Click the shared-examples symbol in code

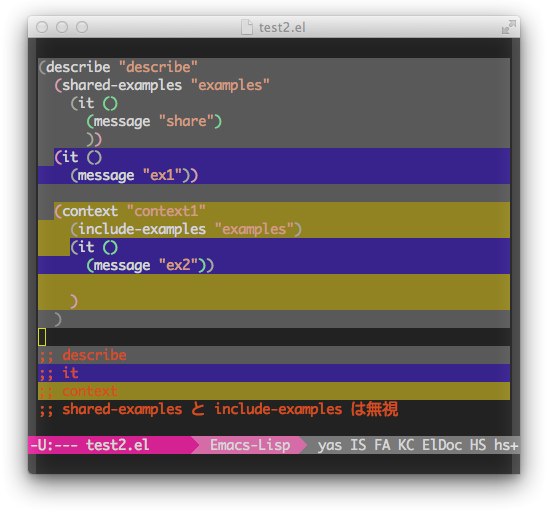122,85
